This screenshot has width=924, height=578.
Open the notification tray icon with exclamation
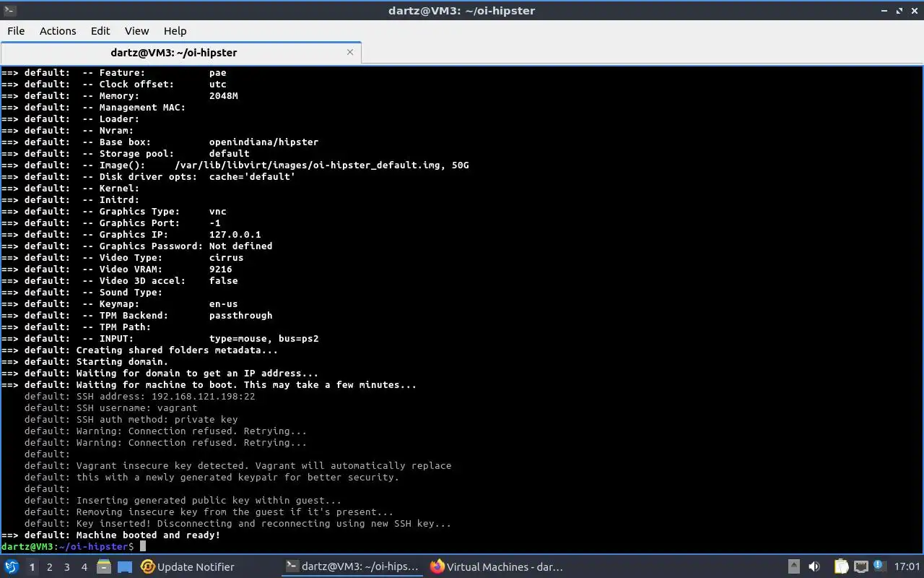coord(879,566)
